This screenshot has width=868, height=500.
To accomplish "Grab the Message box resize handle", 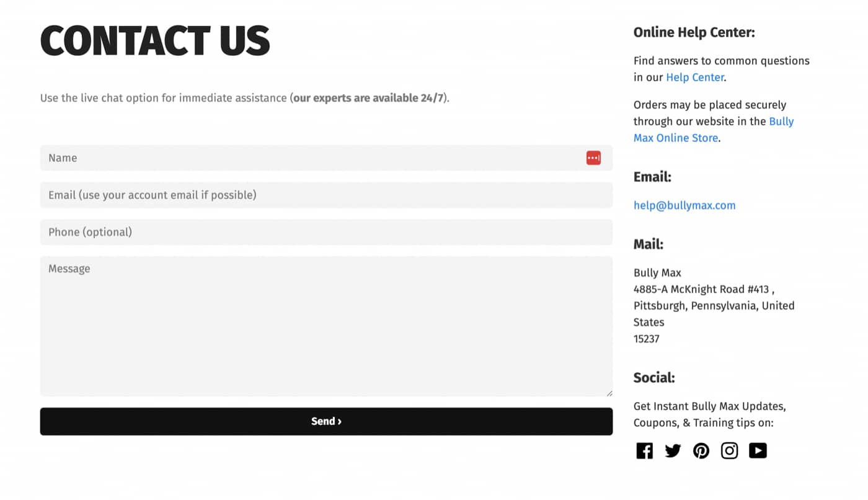I will pyautogui.click(x=609, y=393).
